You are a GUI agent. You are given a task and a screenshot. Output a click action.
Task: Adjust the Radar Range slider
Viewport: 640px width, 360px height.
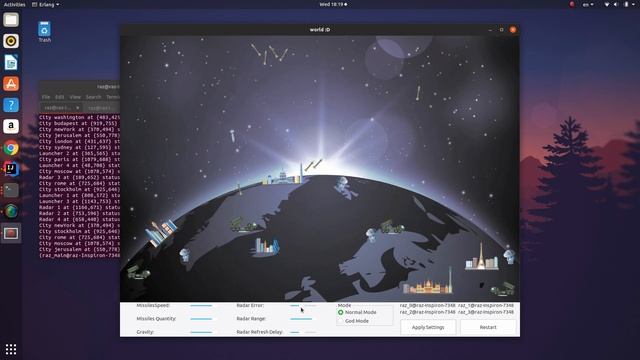click(x=302, y=319)
